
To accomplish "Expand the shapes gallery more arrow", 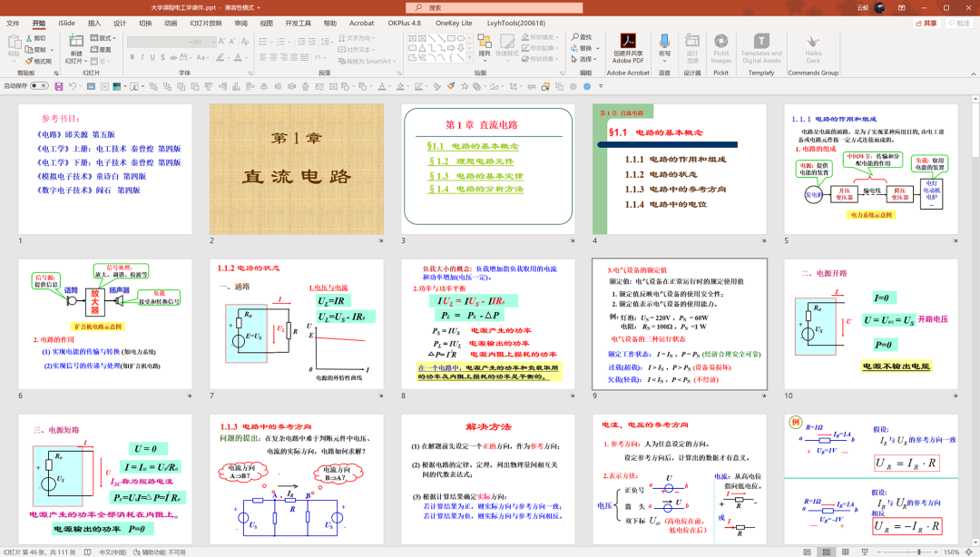I will pos(470,57).
